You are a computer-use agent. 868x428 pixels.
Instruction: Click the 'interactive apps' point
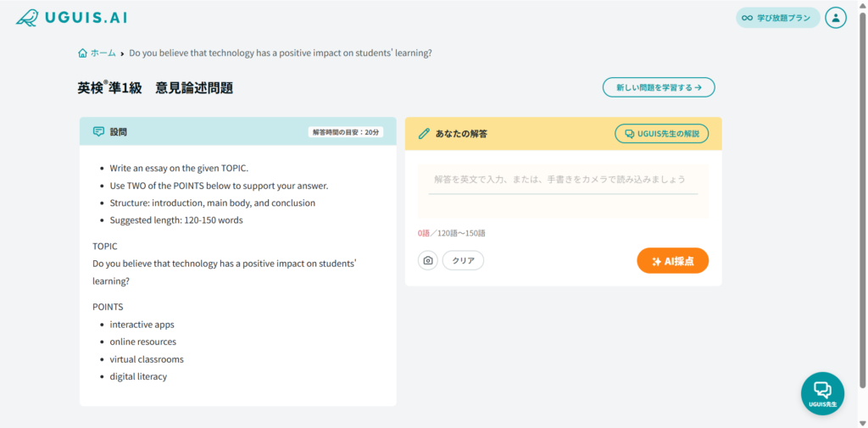click(x=142, y=325)
